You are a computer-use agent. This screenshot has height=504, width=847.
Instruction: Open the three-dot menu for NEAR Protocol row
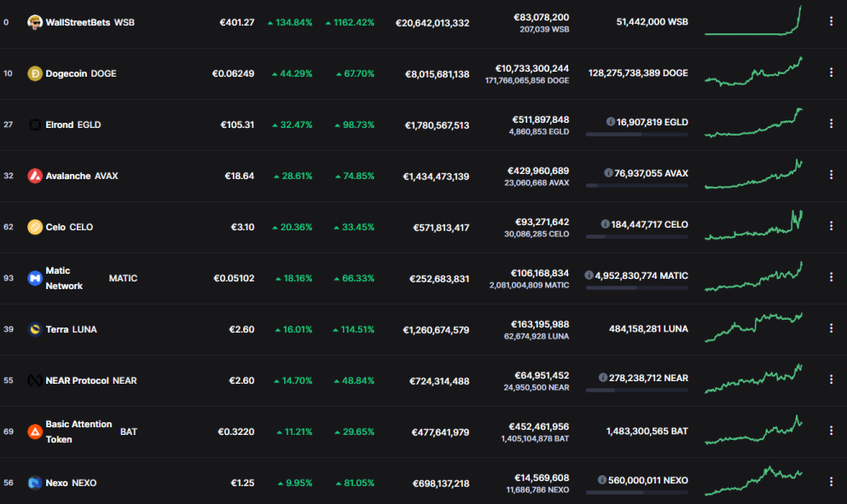(831, 379)
